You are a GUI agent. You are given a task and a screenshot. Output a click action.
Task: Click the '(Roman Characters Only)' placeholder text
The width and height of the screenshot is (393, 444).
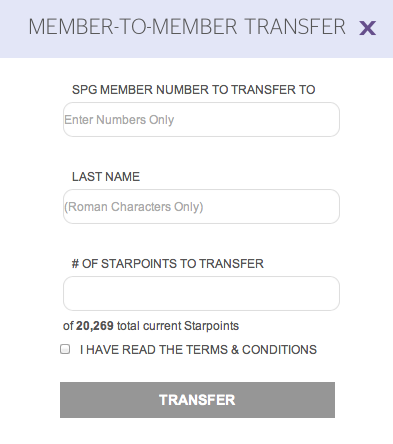134,207
